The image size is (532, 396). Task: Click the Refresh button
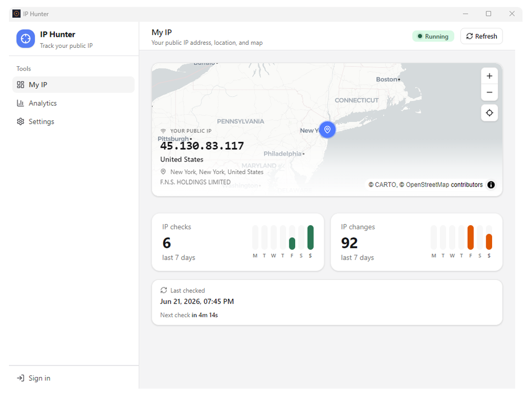(481, 36)
